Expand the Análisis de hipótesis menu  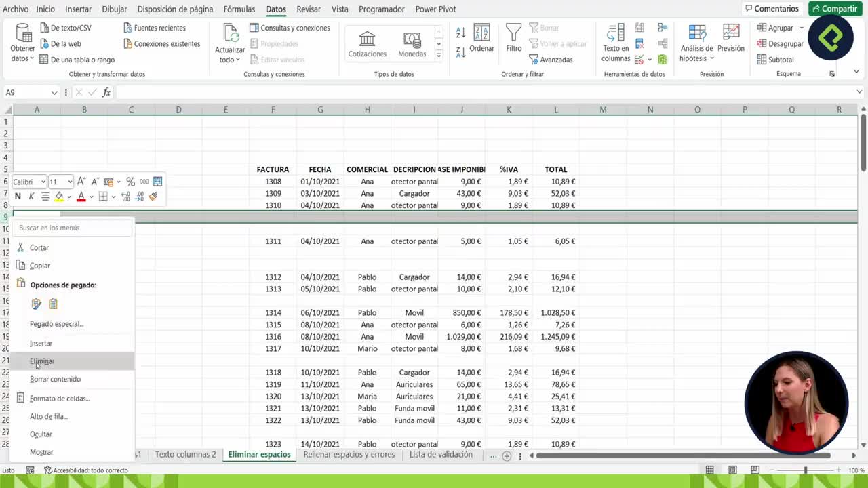pos(697,43)
